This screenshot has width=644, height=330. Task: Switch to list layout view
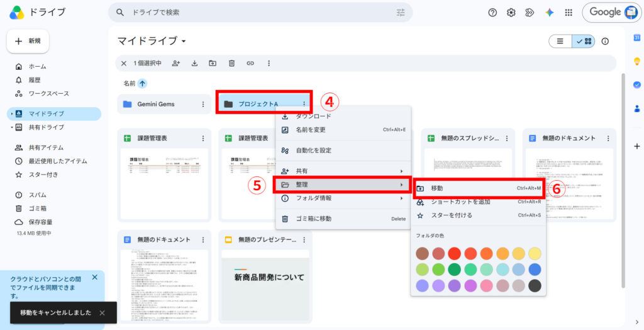[560, 41]
